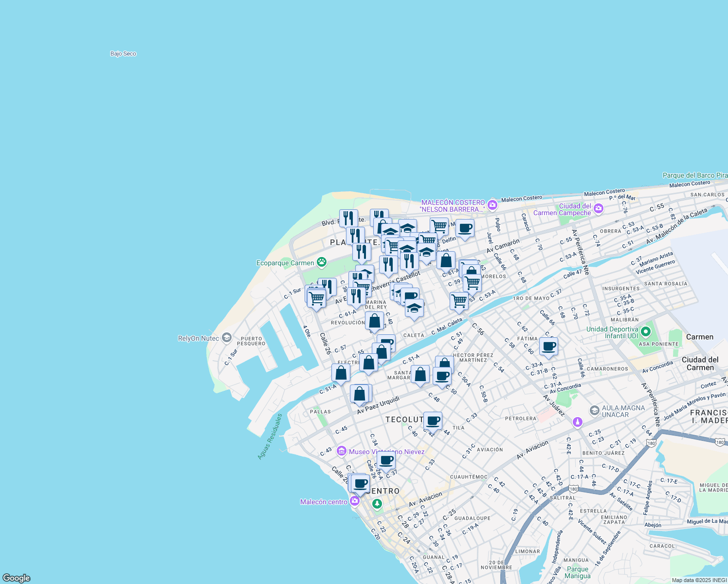
Task: Open the coffee marker above Malecón centro
Action: (360, 484)
